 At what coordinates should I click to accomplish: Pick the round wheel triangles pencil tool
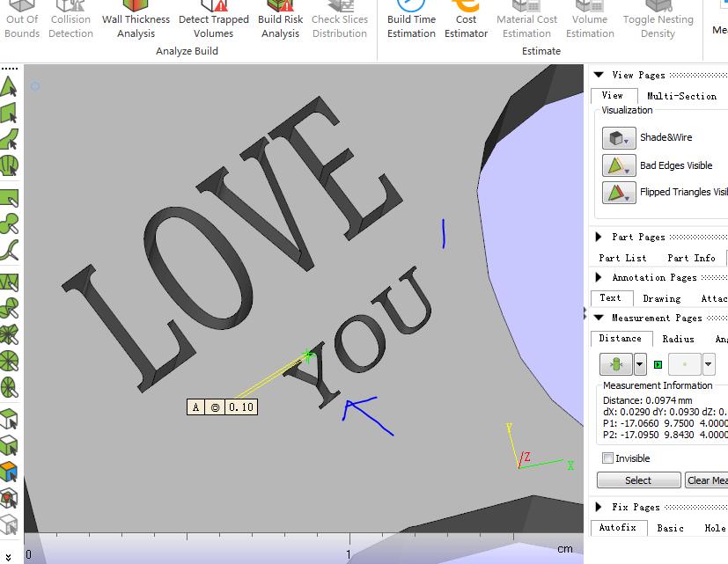(10, 361)
